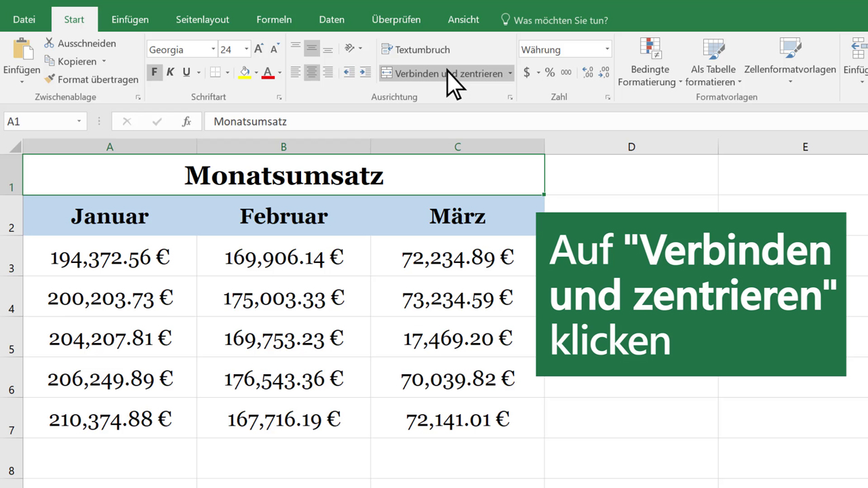
Task: Increase font size with the larger A icon
Action: pos(260,49)
